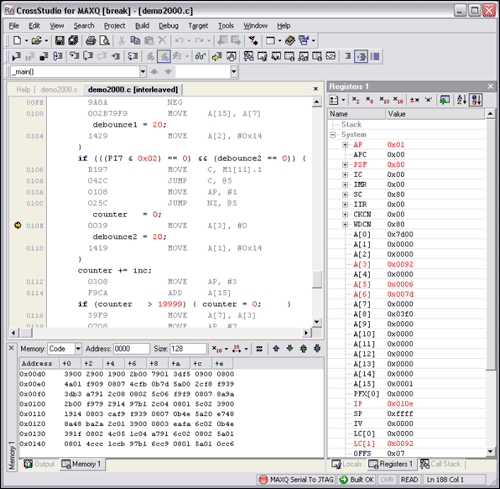Click the Print icon

click(91, 41)
